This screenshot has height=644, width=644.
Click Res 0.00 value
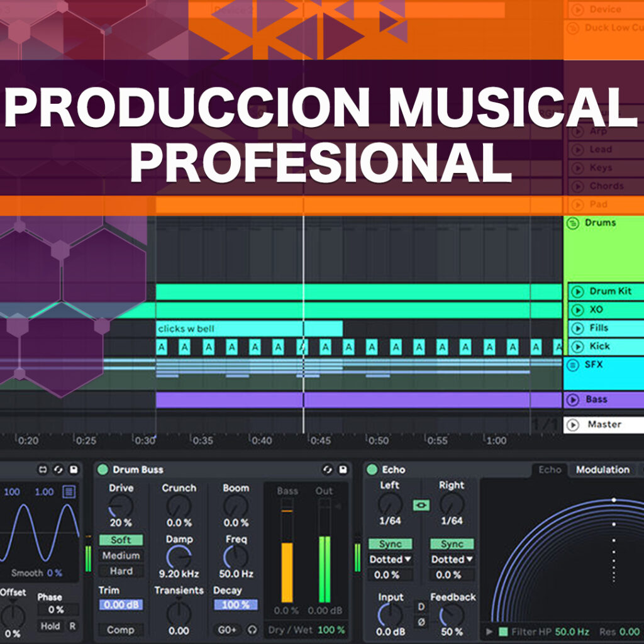(630, 631)
